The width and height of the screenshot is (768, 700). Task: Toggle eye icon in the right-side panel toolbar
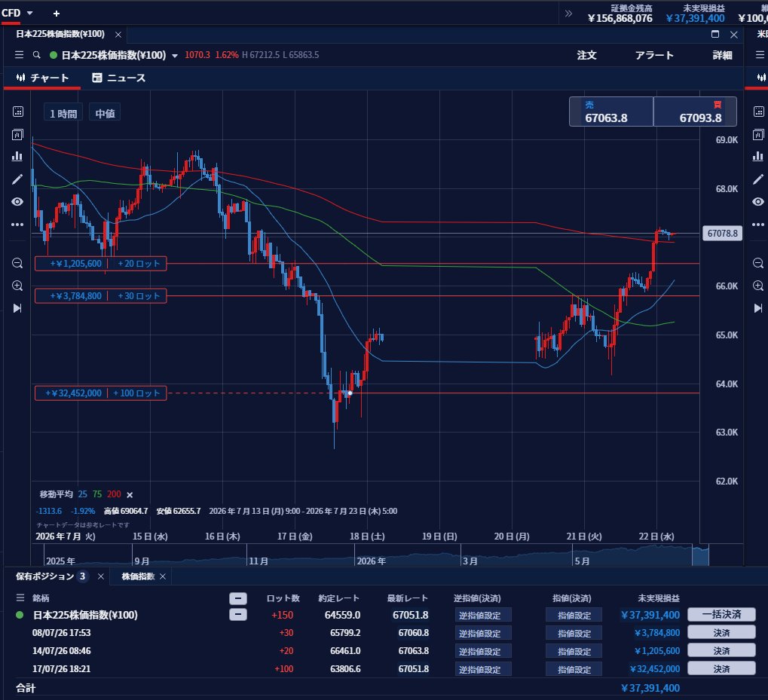coord(758,202)
